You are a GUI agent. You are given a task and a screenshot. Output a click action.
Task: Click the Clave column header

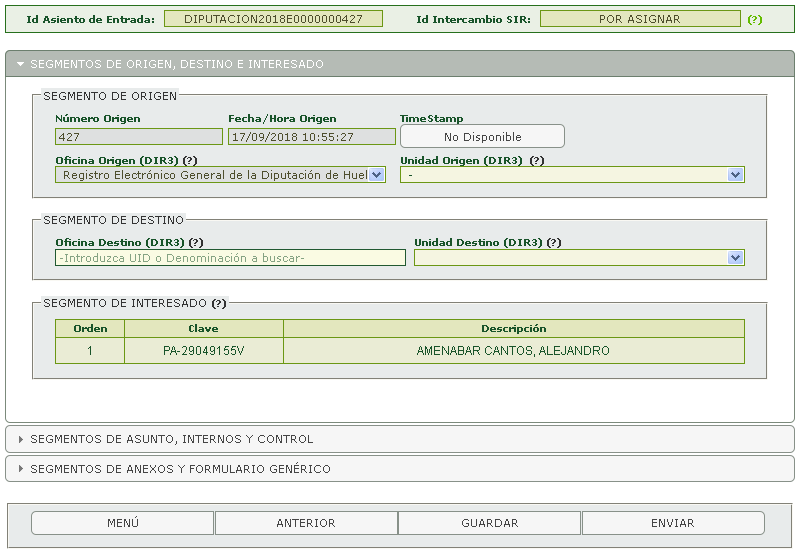coord(204,329)
